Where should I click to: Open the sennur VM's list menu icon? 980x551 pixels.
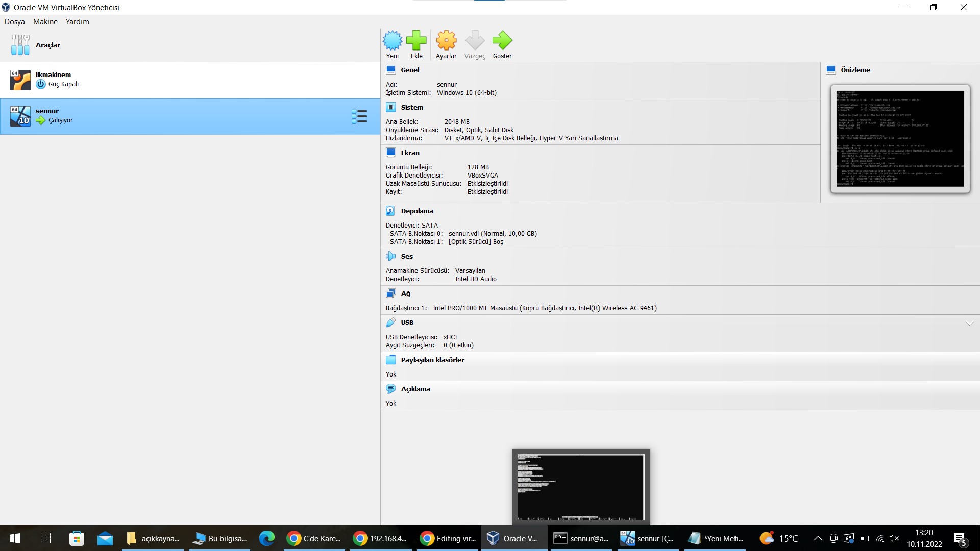(x=359, y=116)
